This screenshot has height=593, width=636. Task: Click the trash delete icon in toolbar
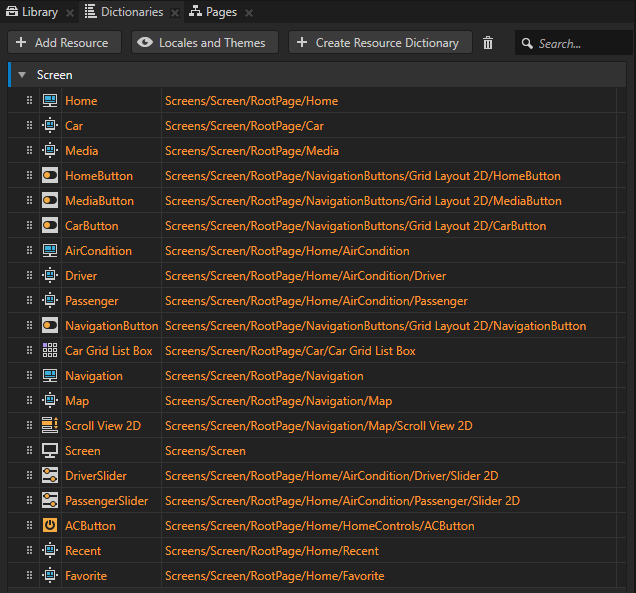point(488,43)
